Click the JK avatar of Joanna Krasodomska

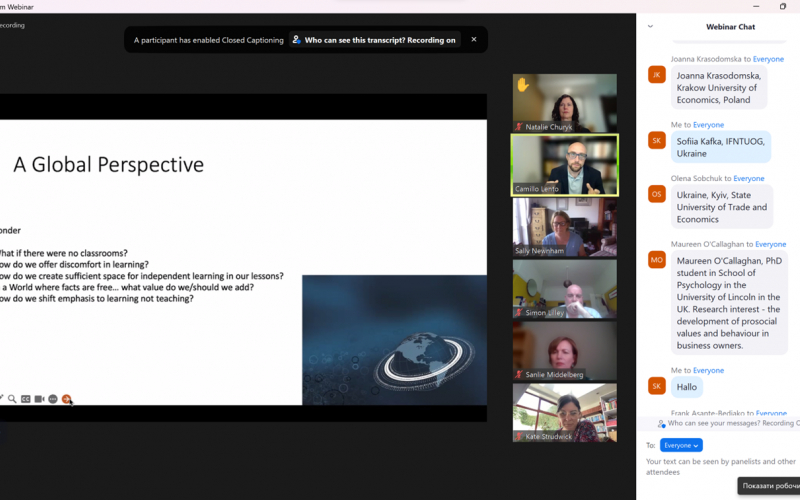[657, 74]
